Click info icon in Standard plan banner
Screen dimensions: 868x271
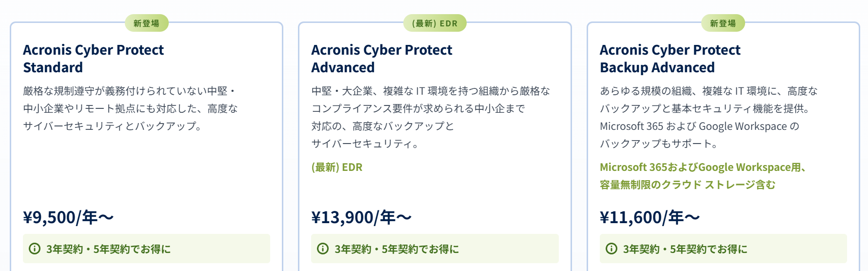pos(35,249)
